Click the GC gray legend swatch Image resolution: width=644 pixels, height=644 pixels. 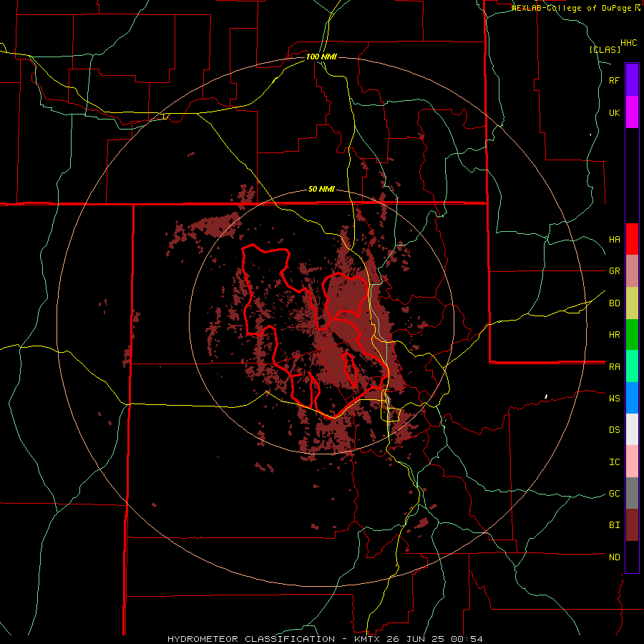[632, 493]
